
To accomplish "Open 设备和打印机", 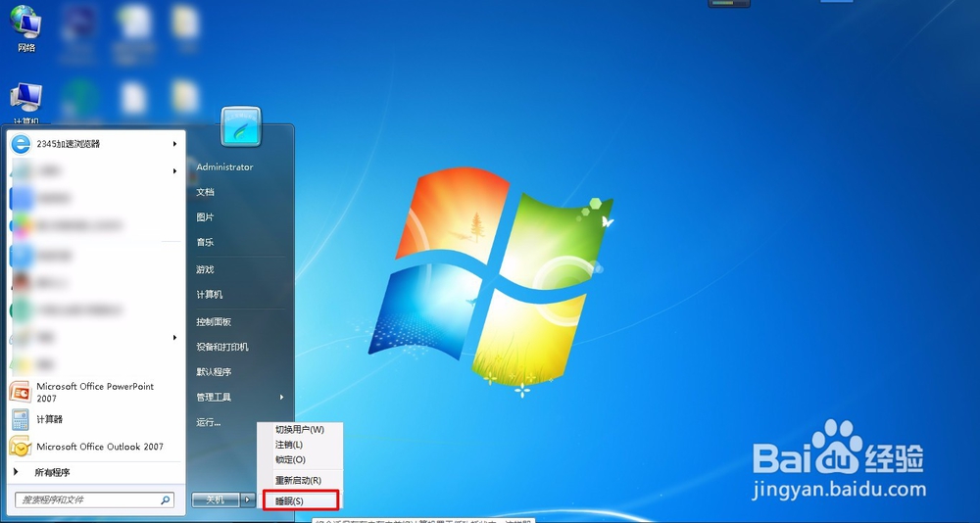I will tap(221, 347).
